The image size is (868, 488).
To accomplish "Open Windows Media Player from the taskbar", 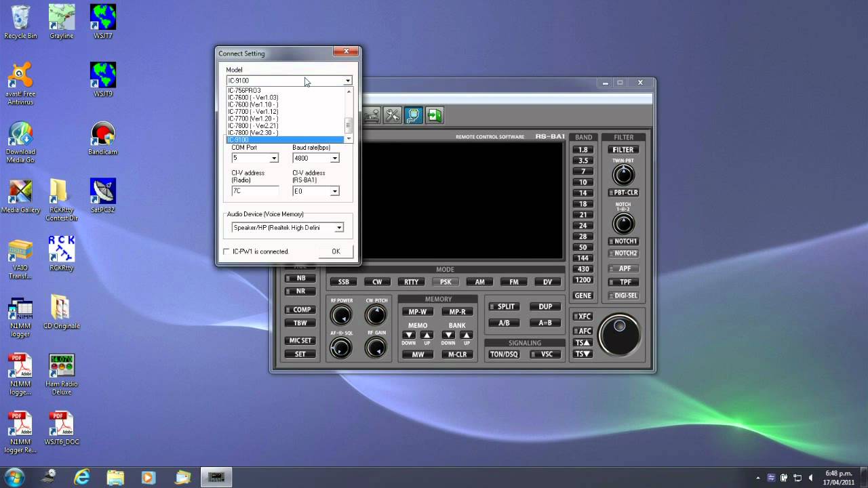I will click(x=149, y=477).
